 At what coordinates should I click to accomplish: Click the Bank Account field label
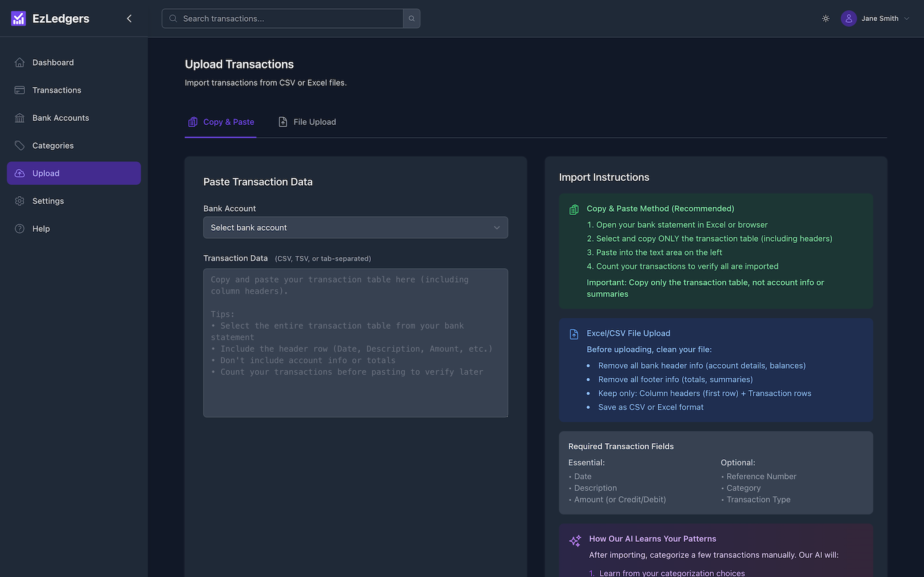pos(229,209)
